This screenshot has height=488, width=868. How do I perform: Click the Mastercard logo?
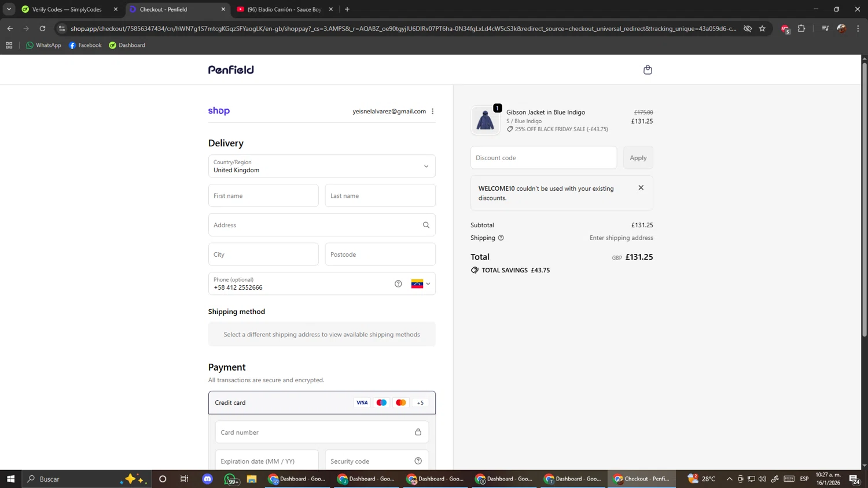pos(401,402)
